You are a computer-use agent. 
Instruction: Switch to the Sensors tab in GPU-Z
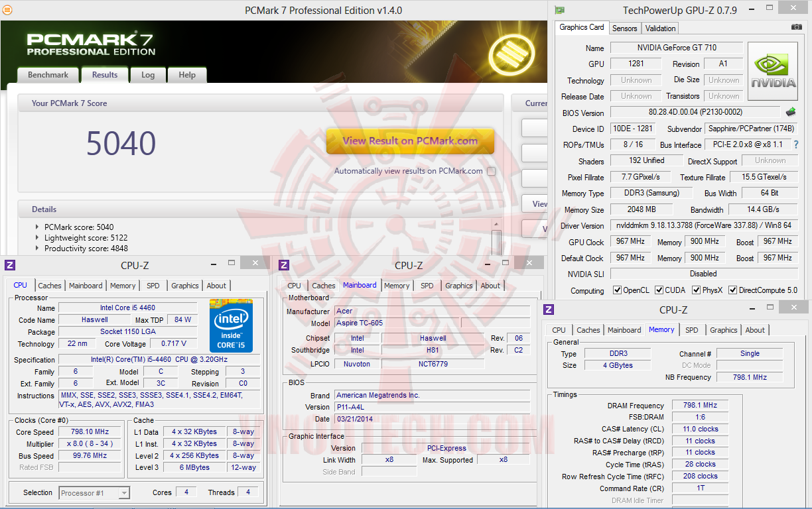[x=624, y=28]
